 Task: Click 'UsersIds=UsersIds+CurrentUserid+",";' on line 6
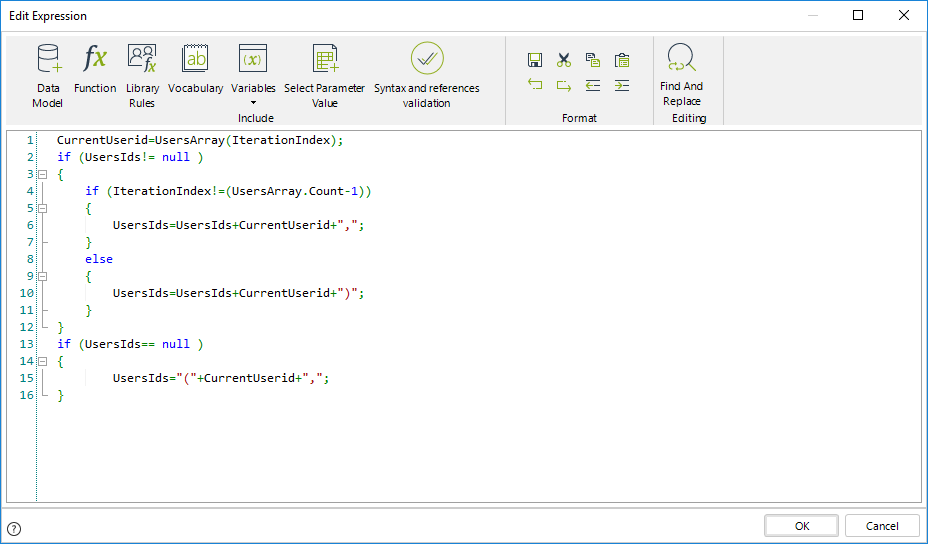click(239, 225)
